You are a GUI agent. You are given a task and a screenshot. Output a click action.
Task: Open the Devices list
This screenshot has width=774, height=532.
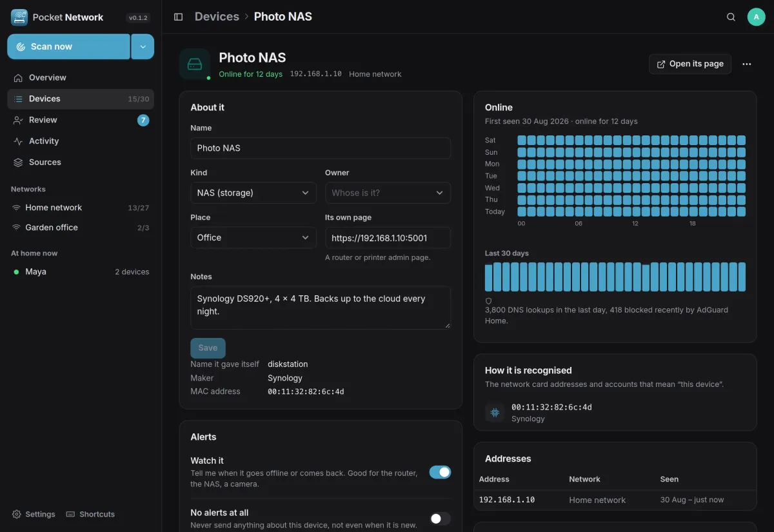[81, 99]
